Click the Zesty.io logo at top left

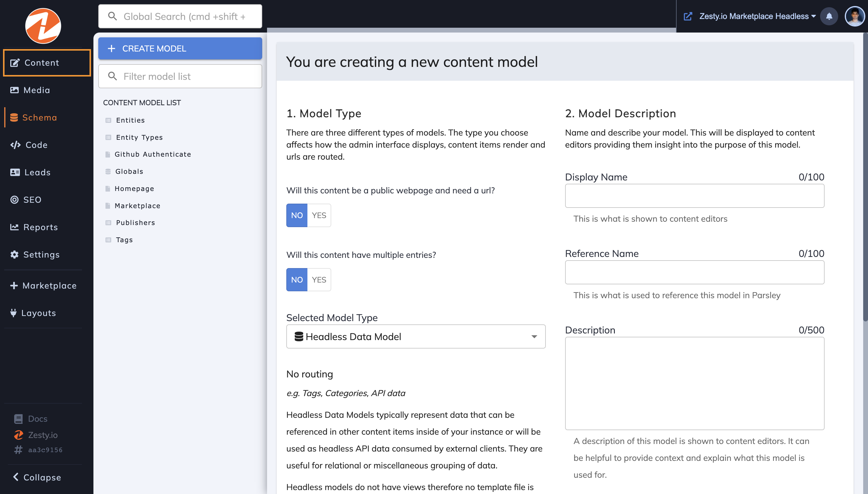(x=43, y=26)
